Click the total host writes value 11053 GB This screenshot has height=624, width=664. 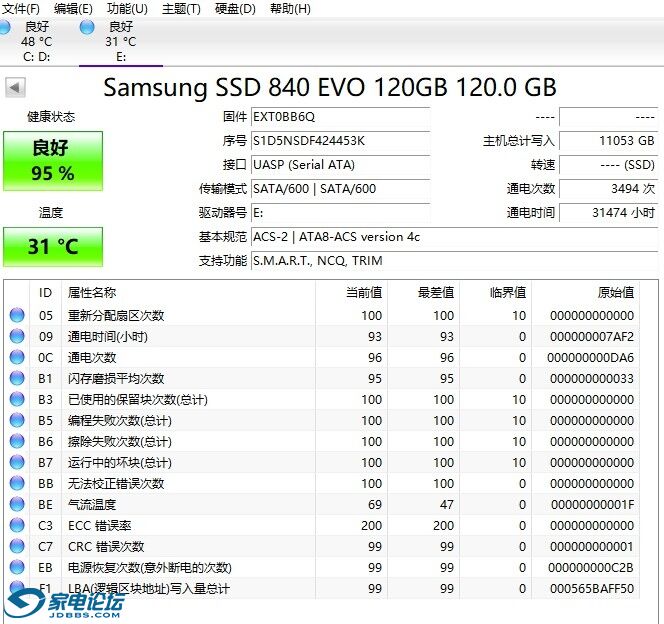(609, 141)
